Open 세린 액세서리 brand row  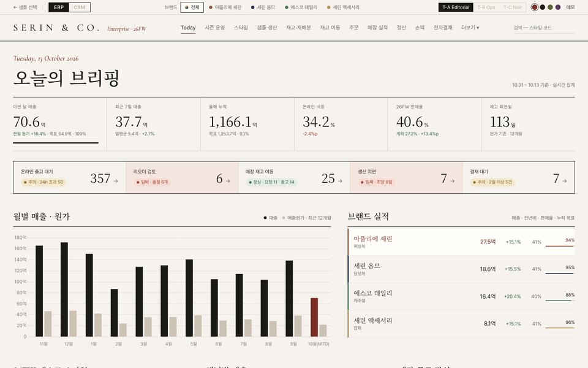pyautogui.click(x=461, y=324)
